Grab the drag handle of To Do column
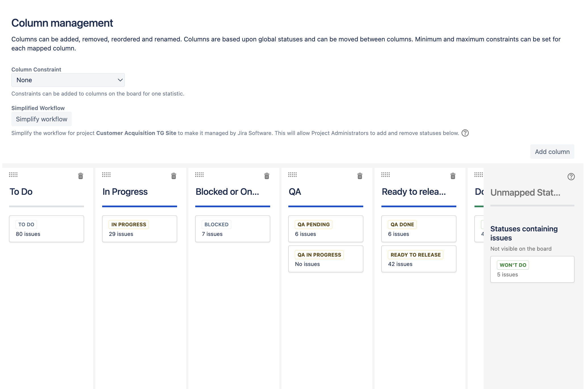Image resolution: width=588 pixels, height=389 pixels. coord(13,175)
